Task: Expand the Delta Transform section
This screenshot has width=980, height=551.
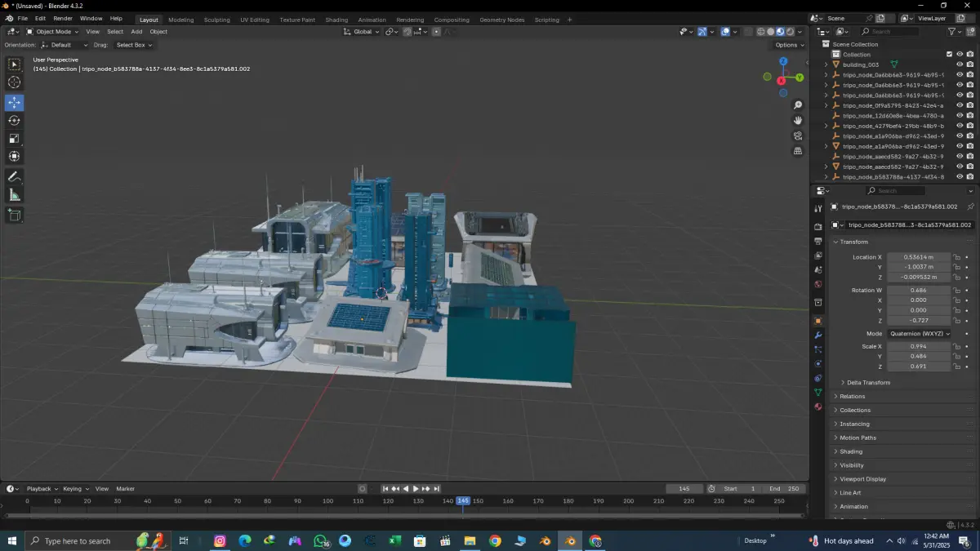Action: point(868,383)
